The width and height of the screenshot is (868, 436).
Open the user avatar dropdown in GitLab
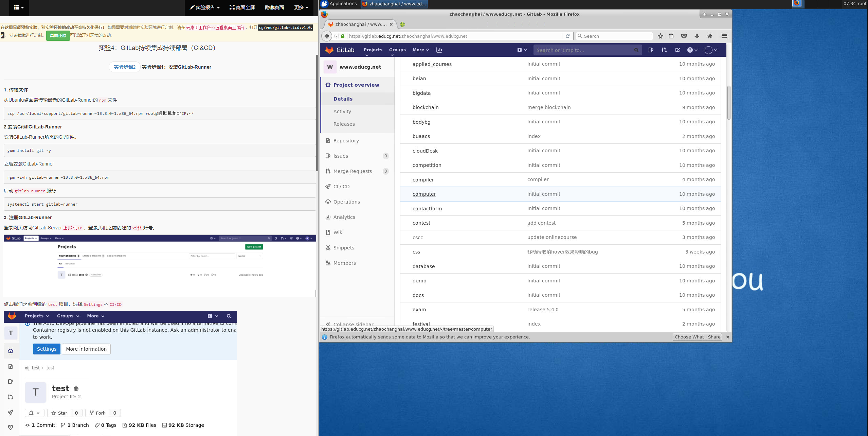coord(711,50)
